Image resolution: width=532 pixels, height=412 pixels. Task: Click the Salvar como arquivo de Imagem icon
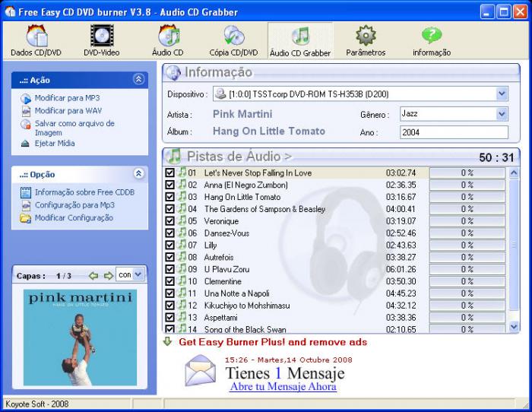tap(26, 124)
